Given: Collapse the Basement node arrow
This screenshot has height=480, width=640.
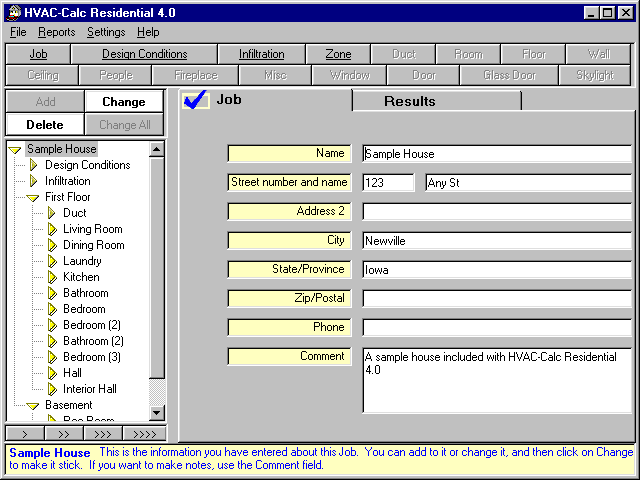Looking at the screenshot, I should click(33, 406).
